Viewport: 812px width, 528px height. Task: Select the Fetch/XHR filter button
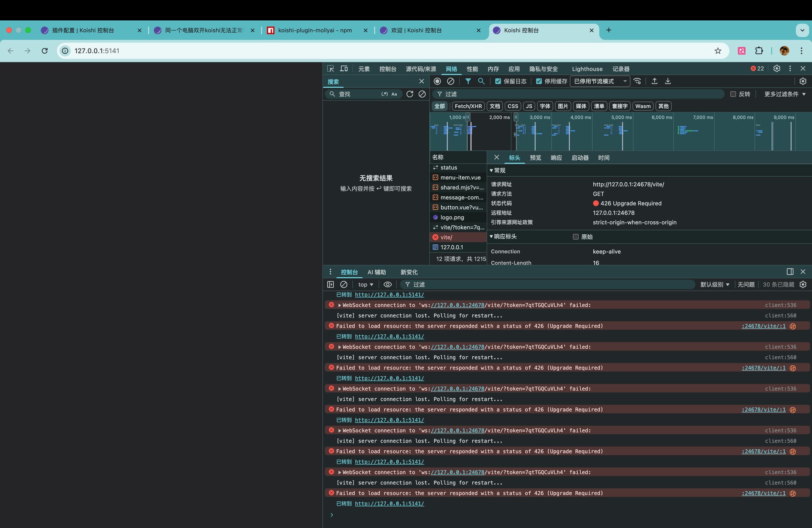[x=468, y=106]
